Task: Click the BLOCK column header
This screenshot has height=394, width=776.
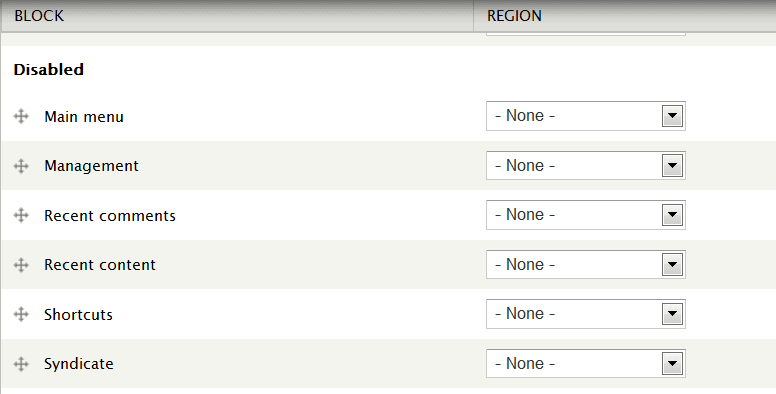Action: 39,16
